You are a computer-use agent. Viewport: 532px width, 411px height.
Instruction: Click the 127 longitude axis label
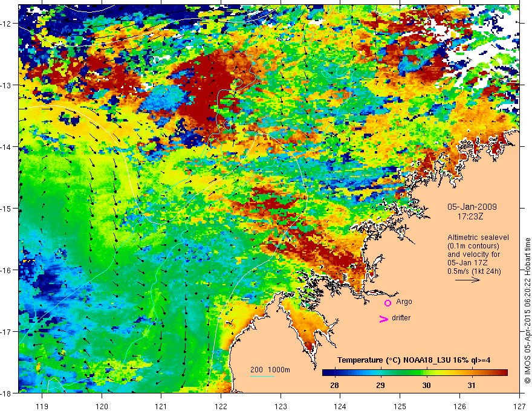pos(519,406)
